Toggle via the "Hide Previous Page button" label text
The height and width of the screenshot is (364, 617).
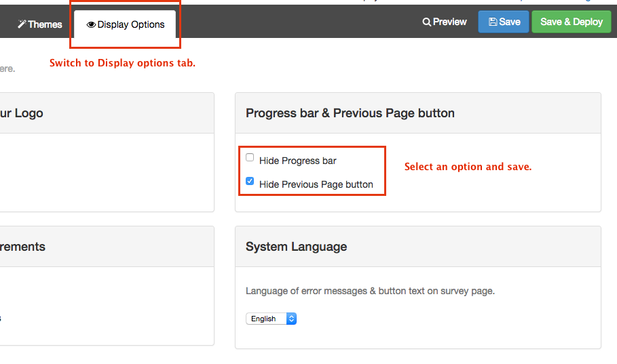[x=316, y=184]
